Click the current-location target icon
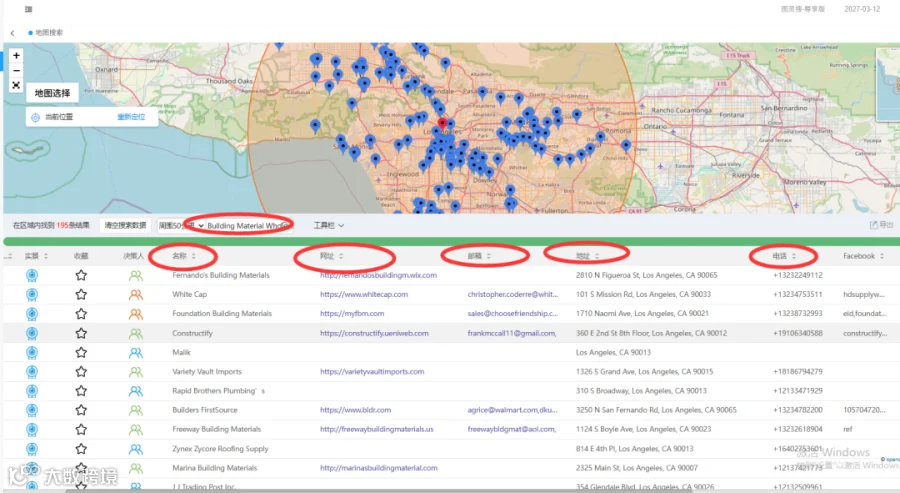Image resolution: width=900 pixels, height=493 pixels. tap(35, 117)
